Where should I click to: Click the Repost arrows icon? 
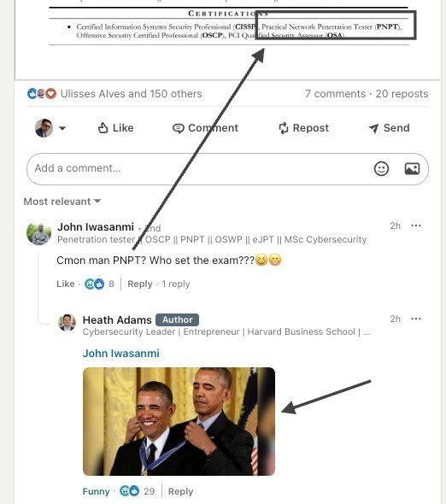point(284,128)
